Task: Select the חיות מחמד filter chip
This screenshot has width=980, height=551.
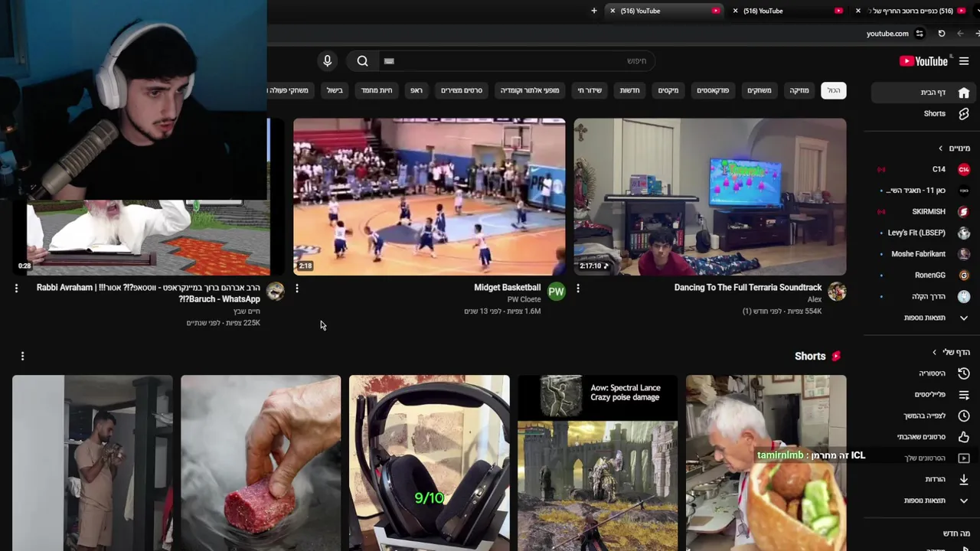Action: (377, 90)
